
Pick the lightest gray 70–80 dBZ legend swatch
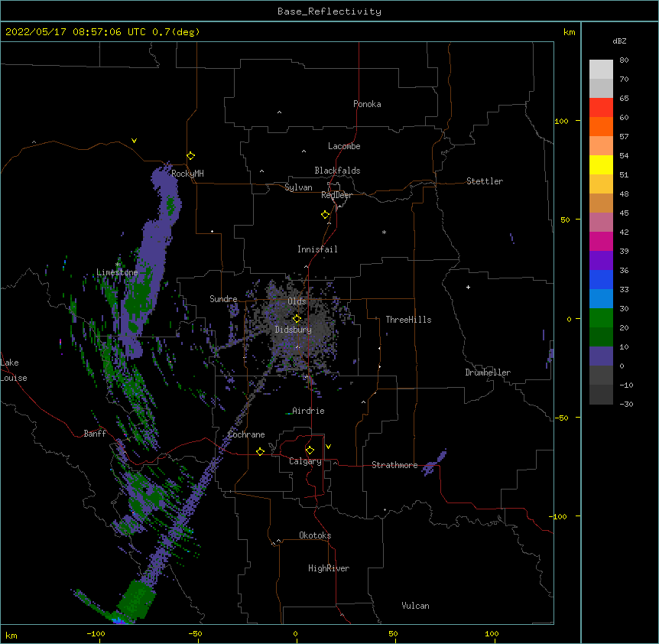601,69
